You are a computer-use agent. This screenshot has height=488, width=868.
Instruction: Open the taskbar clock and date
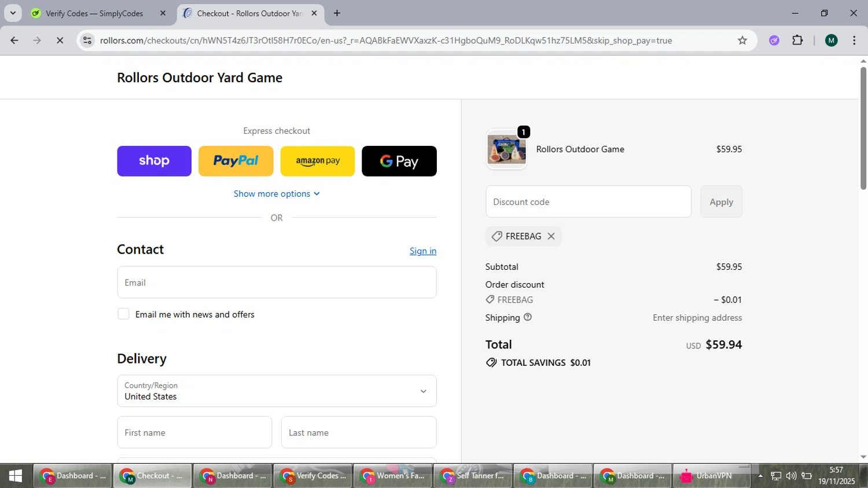[x=836, y=476]
